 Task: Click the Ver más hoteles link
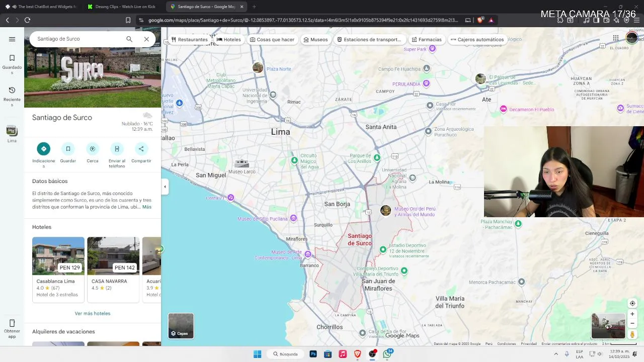click(93, 313)
